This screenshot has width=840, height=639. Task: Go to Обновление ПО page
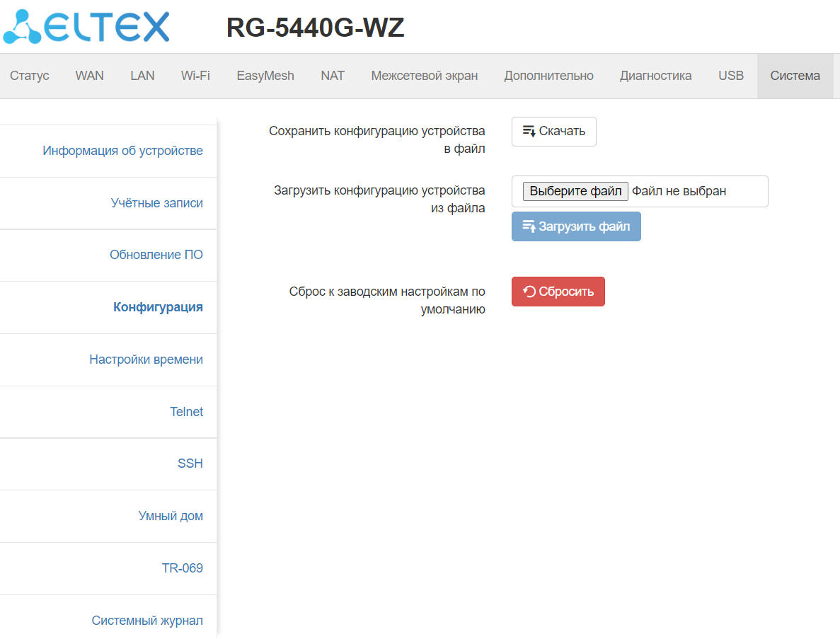pos(156,255)
